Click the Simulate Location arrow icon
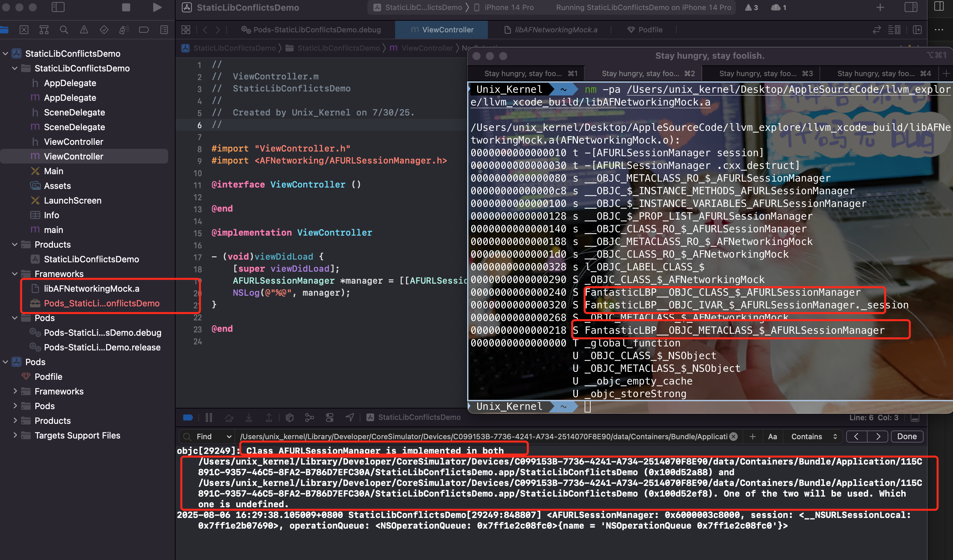Screen dimensions: 953x560 (x=350, y=417)
